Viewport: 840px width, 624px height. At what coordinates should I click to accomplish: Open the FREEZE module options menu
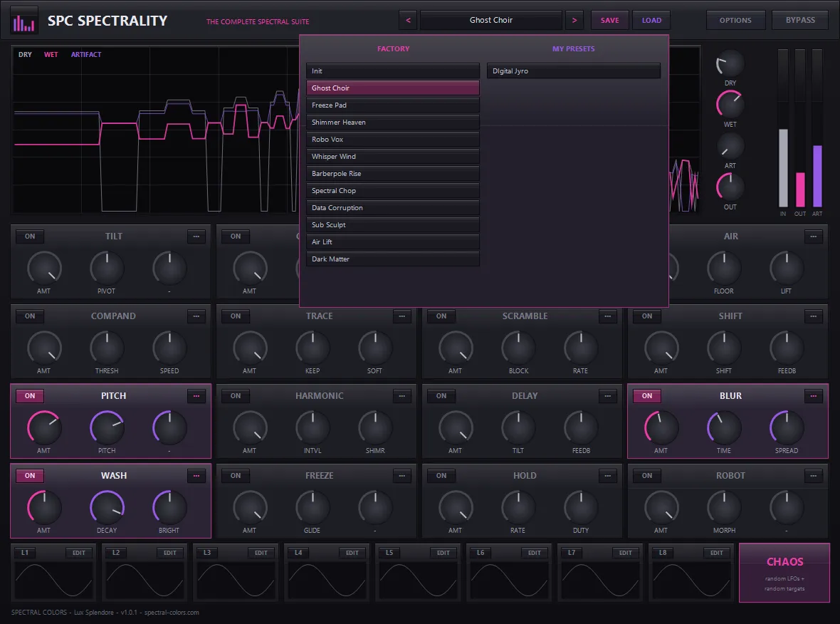[x=402, y=476]
